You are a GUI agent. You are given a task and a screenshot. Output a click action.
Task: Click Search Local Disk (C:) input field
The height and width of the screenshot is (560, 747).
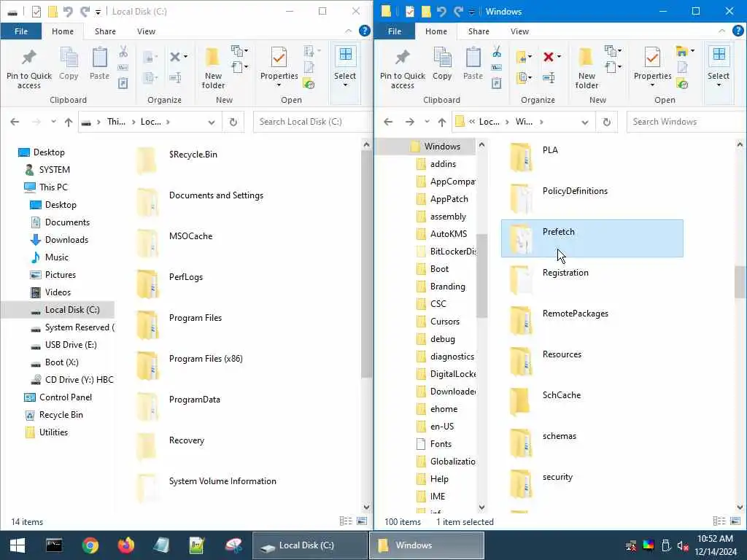point(312,122)
